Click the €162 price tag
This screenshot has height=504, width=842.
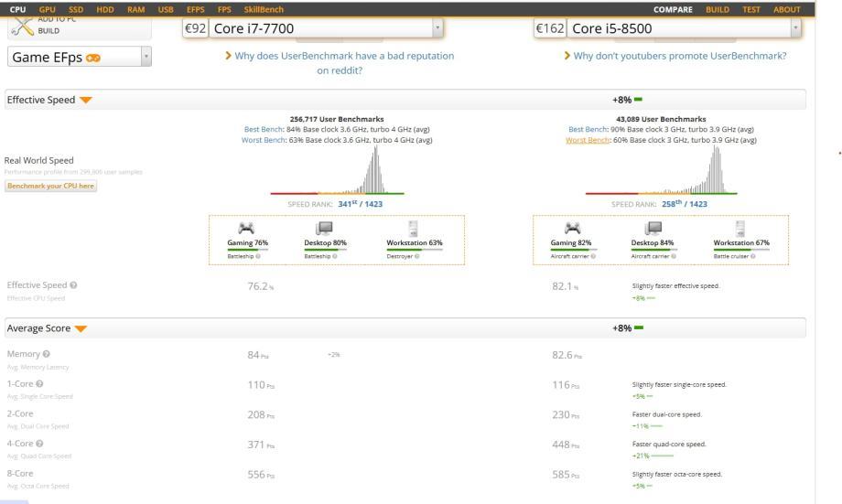coord(550,28)
